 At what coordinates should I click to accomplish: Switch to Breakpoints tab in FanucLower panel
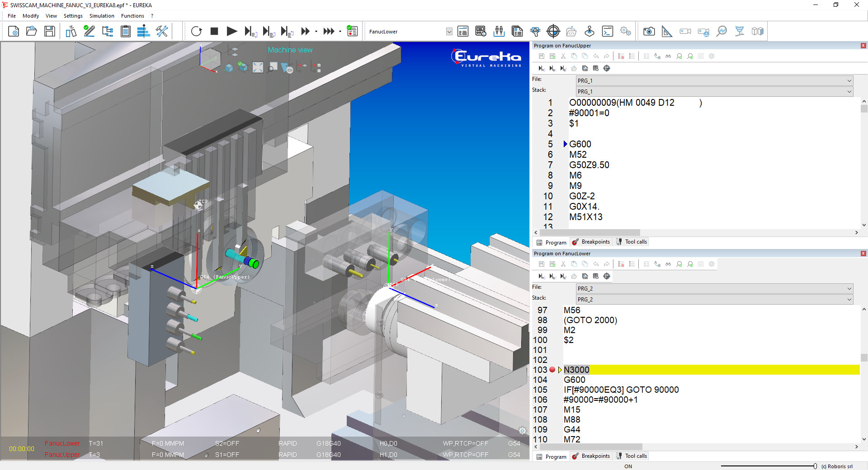tap(591, 456)
